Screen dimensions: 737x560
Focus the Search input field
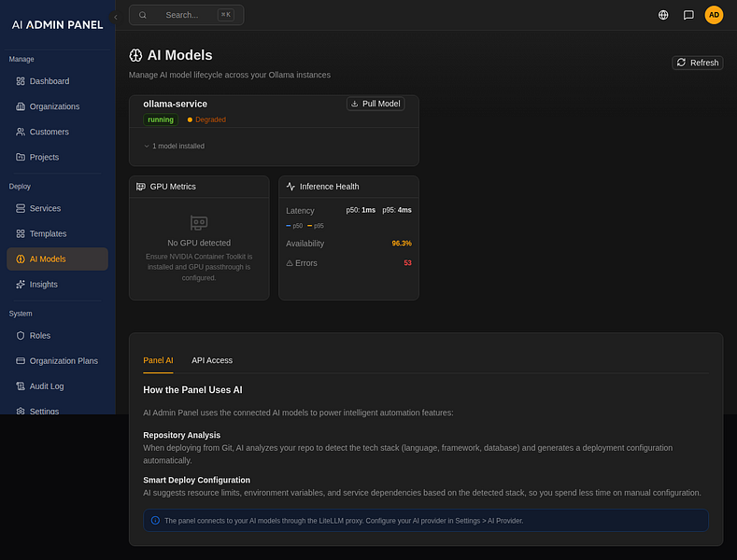(x=186, y=15)
